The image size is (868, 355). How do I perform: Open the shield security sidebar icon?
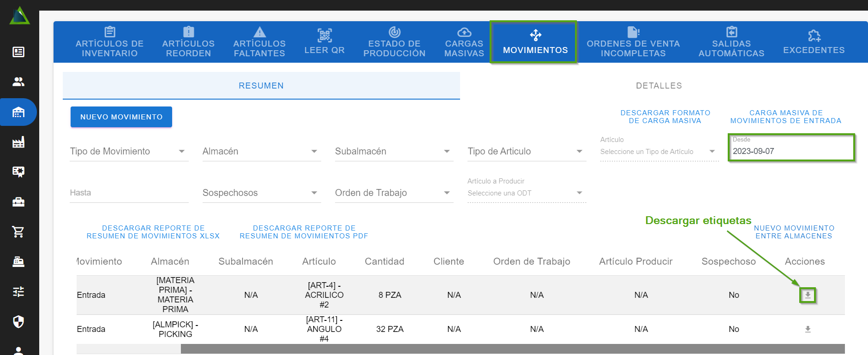tap(18, 321)
